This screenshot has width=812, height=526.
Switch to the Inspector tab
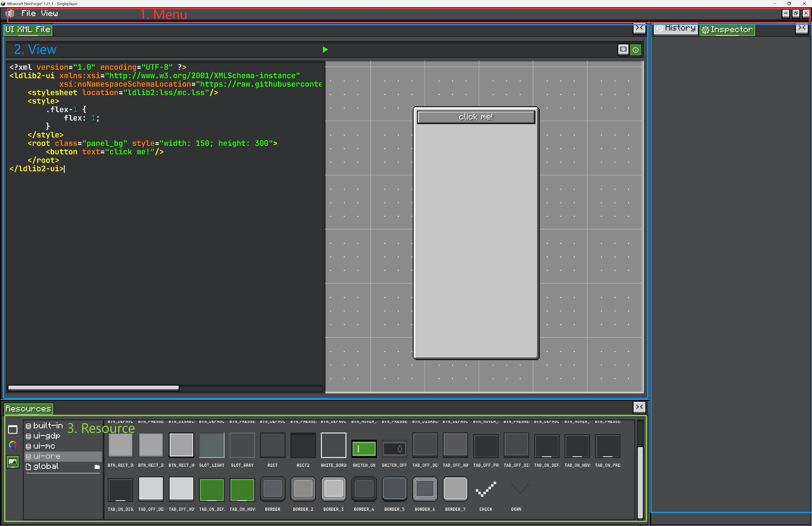pos(727,30)
